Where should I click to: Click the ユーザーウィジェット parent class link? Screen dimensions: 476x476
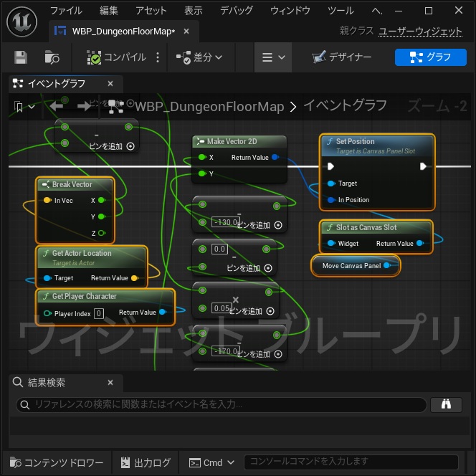pos(420,31)
